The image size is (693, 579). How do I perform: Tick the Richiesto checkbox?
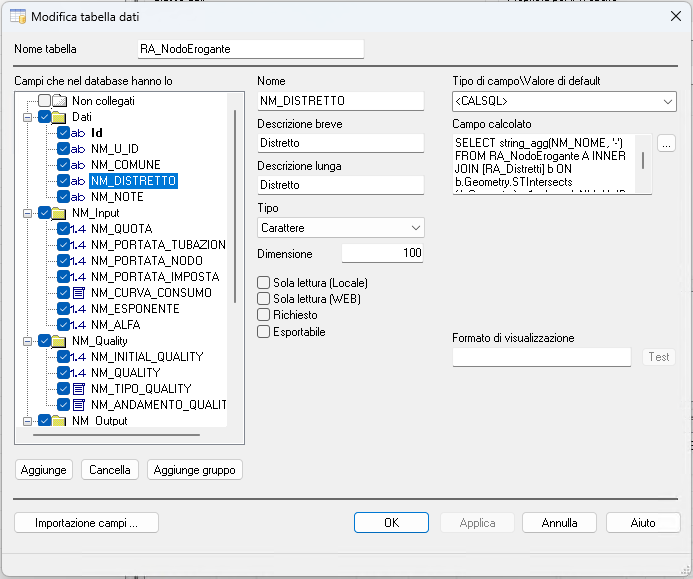264,315
